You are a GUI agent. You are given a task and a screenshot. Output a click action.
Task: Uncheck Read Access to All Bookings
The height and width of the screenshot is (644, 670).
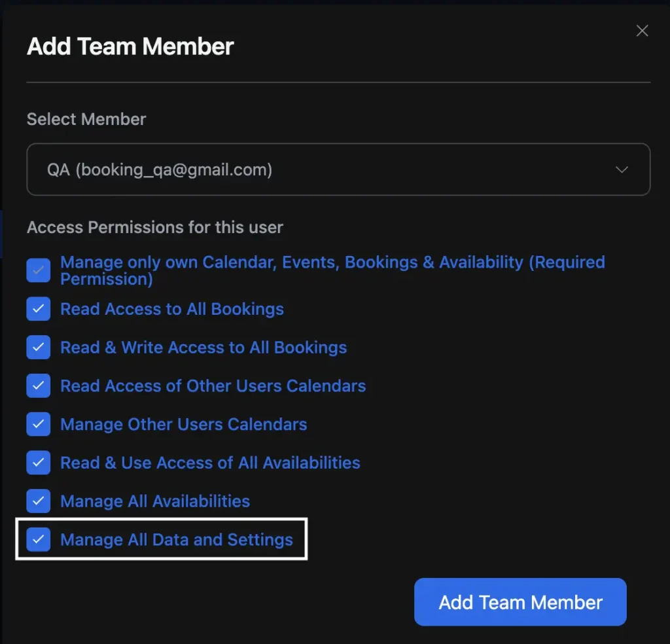(x=39, y=308)
